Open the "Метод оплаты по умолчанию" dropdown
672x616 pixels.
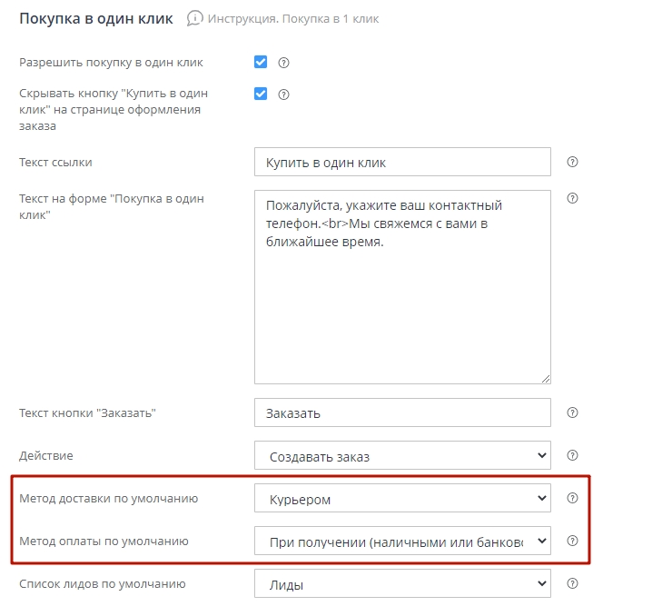402,541
